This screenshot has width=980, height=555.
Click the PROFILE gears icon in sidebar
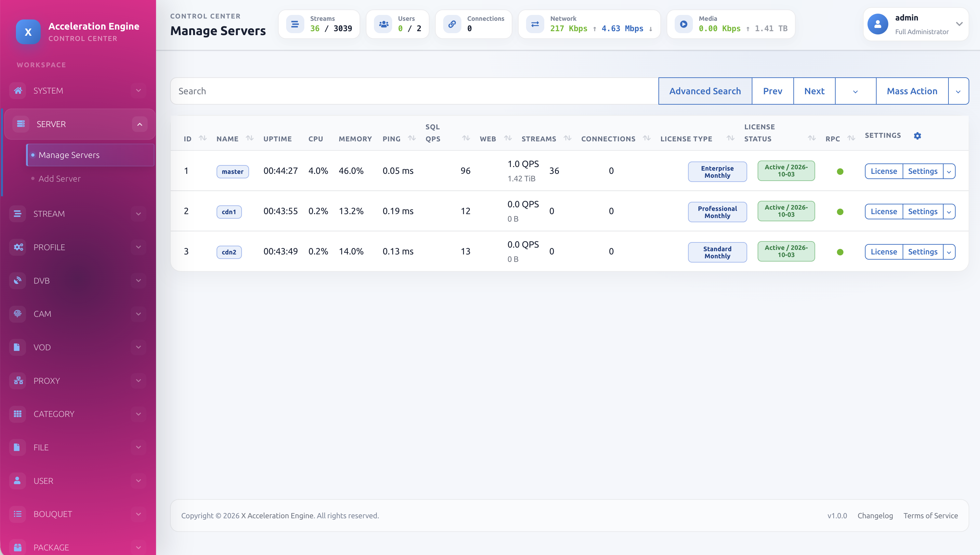coord(18,247)
